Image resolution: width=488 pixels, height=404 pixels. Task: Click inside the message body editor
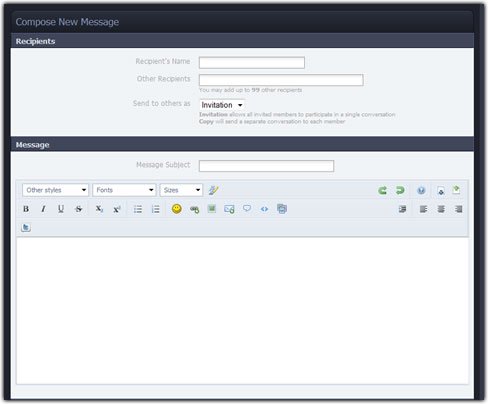pos(242,311)
